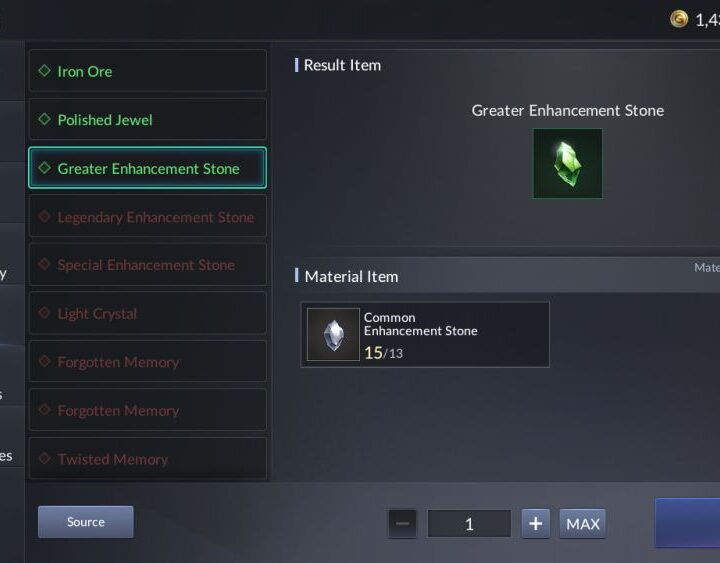
Task: Click the red diamond icon beside Twisted Memory
Action: pyautogui.click(x=45, y=458)
